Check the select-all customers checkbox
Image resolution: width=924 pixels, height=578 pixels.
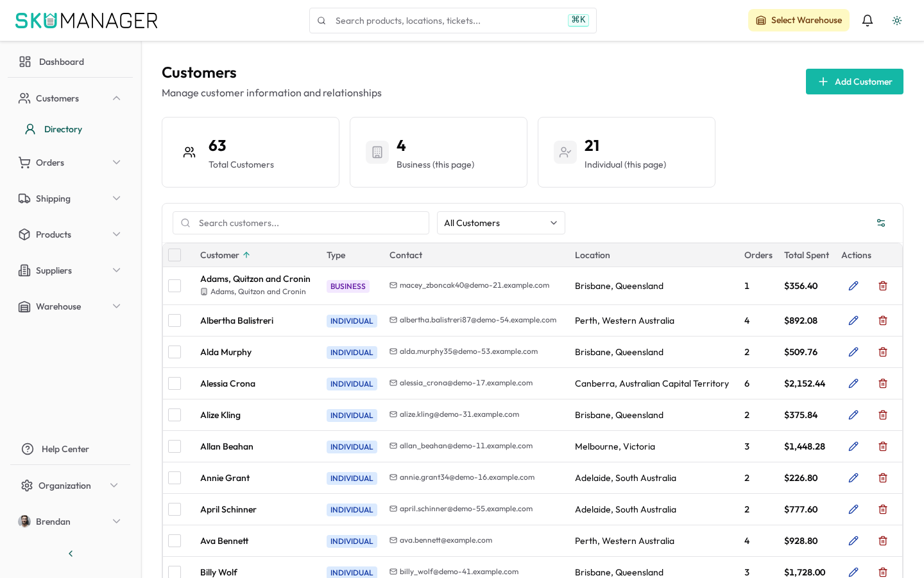tap(175, 255)
